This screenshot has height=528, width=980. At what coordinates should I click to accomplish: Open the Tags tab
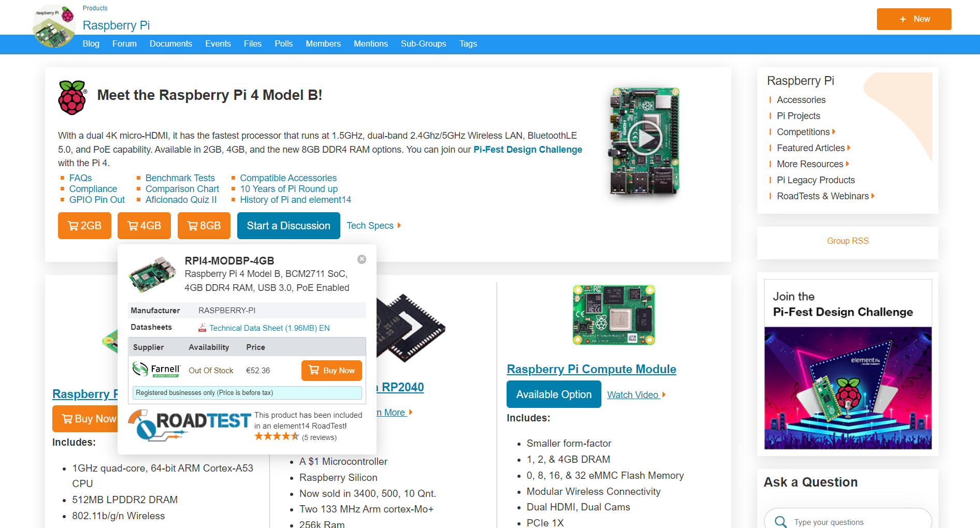pyautogui.click(x=468, y=44)
